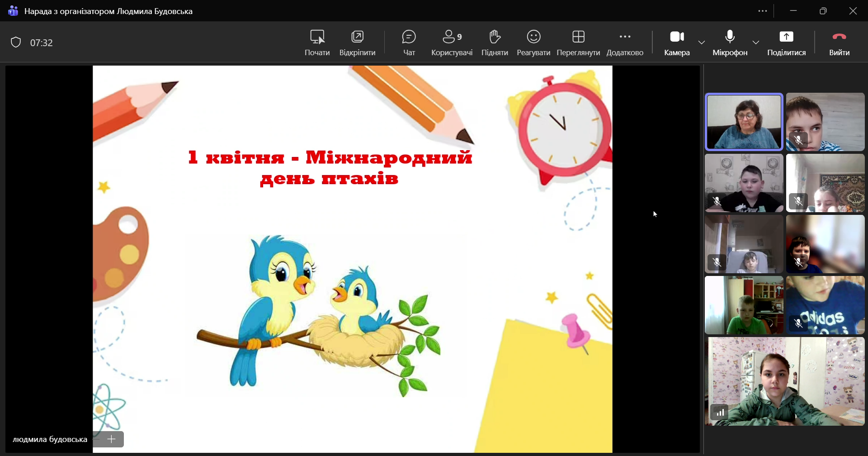Show the Користувачі participants list
Screen dimensions: 868x456
point(452,43)
